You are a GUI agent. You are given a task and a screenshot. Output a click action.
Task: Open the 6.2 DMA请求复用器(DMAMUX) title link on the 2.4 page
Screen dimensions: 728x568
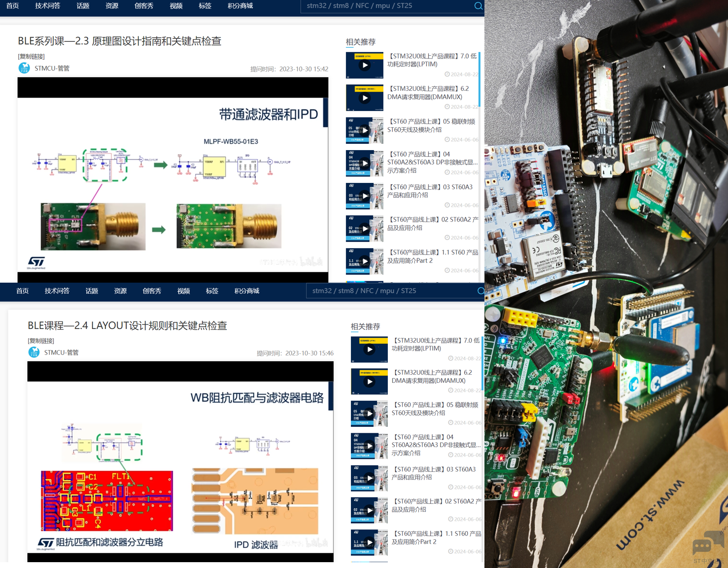(432, 377)
